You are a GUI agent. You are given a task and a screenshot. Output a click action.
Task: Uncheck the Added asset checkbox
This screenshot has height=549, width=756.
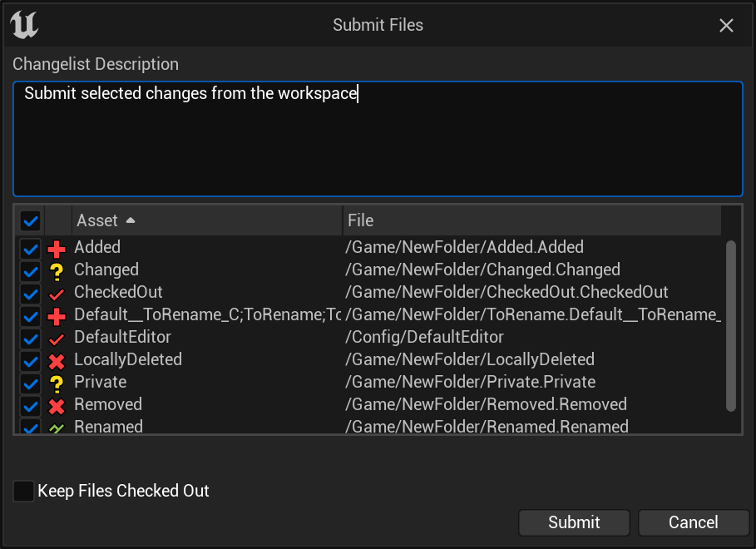pyautogui.click(x=31, y=249)
